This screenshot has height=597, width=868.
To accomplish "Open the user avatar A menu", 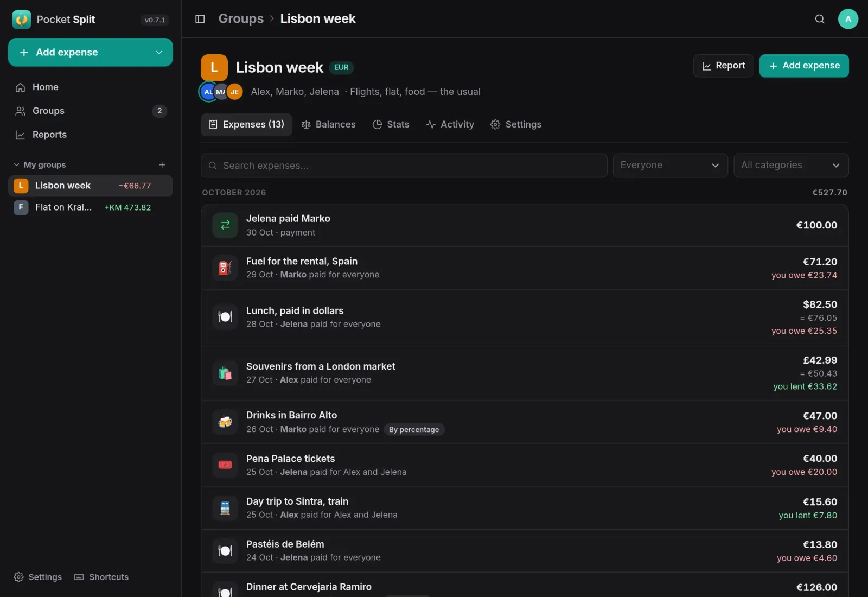I will pos(848,19).
